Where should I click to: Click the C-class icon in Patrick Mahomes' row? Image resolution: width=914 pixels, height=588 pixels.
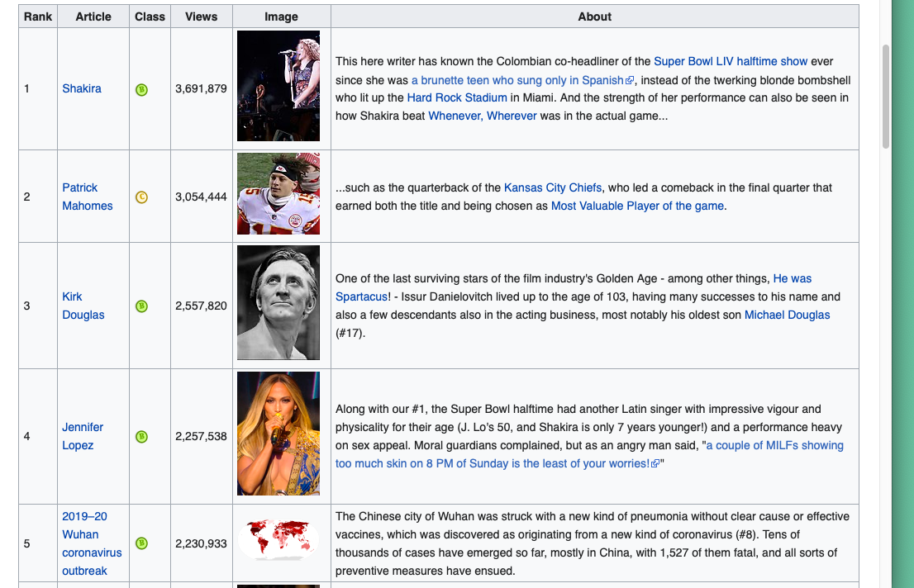(x=141, y=197)
